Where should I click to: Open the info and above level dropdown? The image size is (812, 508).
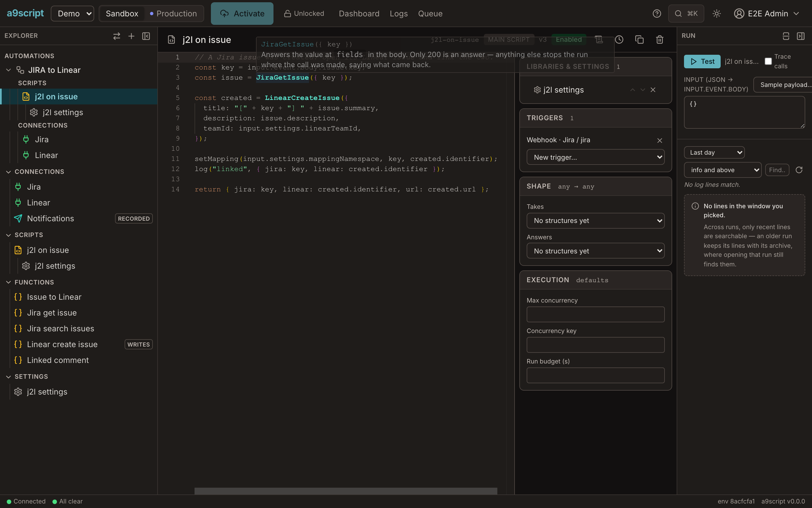point(722,170)
